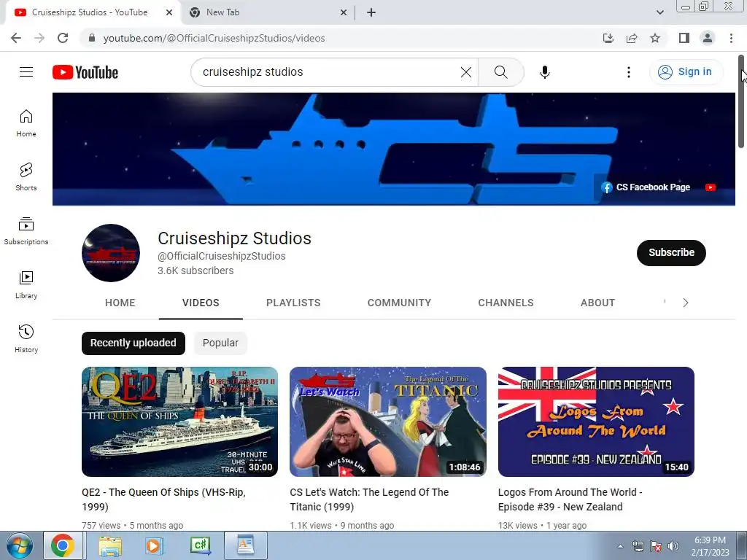This screenshot has height=560, width=747.
Task: Open Windows Explorer from taskbar
Action: (110, 545)
